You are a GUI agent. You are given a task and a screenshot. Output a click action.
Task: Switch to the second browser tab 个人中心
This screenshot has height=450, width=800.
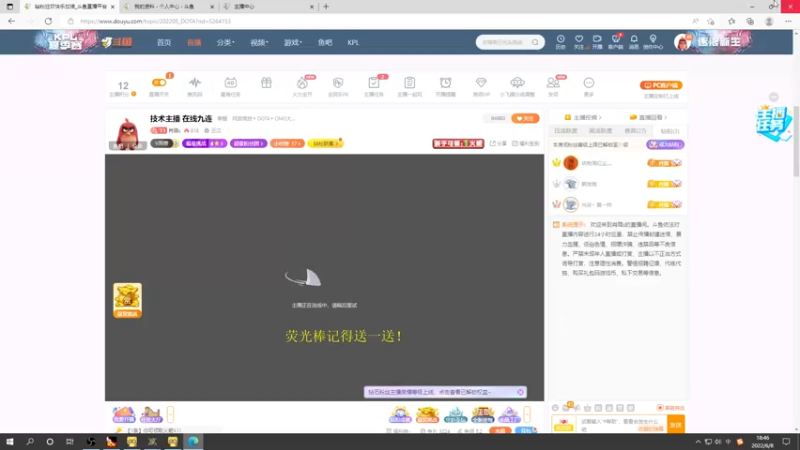pyautogui.click(x=168, y=7)
